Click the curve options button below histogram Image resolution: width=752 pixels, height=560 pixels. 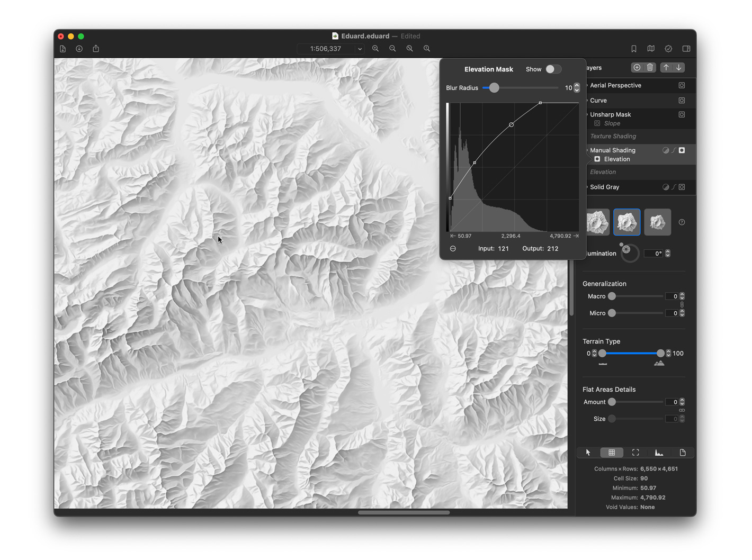pos(453,249)
